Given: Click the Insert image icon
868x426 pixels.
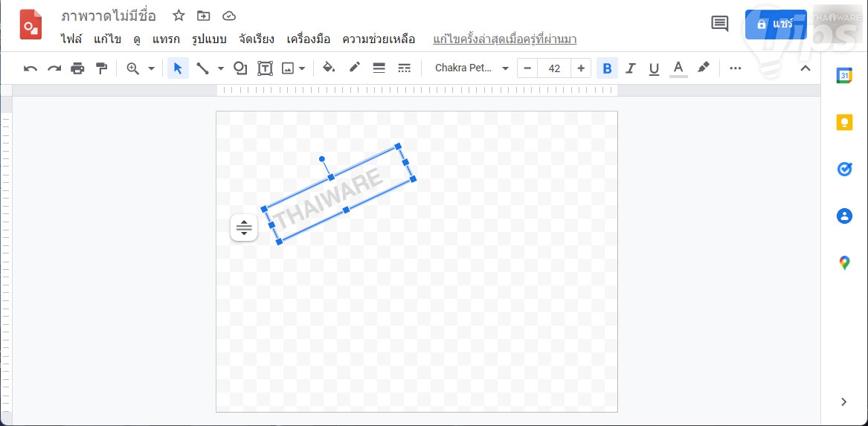Looking at the screenshot, I should [287, 68].
